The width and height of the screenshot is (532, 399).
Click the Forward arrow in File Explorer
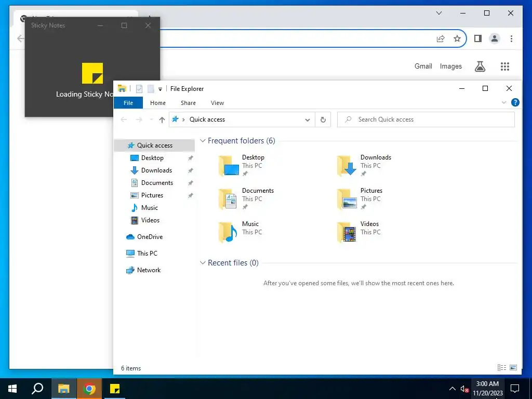point(139,119)
